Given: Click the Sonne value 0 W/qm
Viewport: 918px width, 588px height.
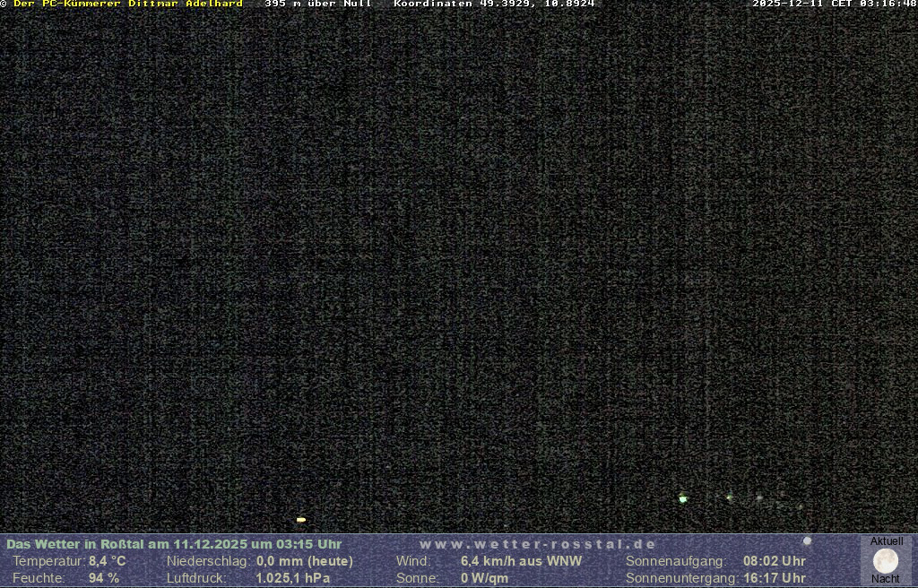Looking at the screenshot, I should coord(484,578).
